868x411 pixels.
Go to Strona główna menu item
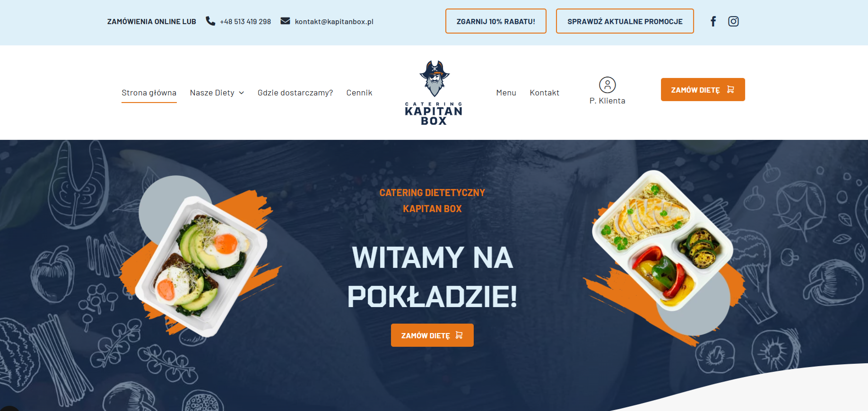click(x=149, y=93)
